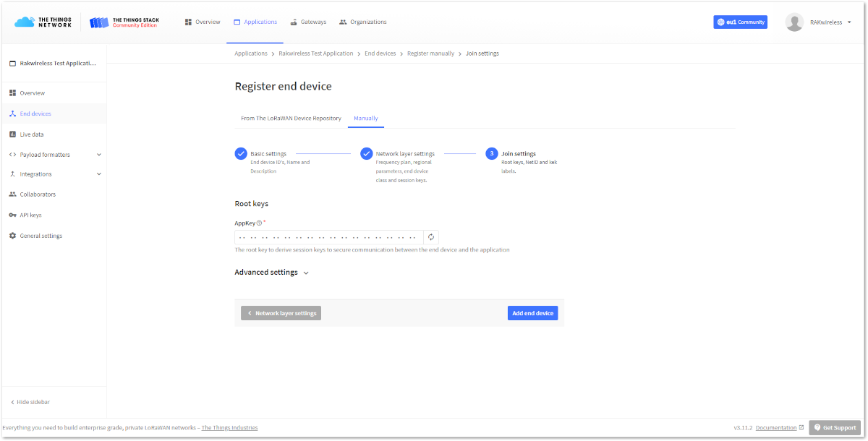Click the Applications window icon in top menu
868x441 pixels.
[237, 22]
